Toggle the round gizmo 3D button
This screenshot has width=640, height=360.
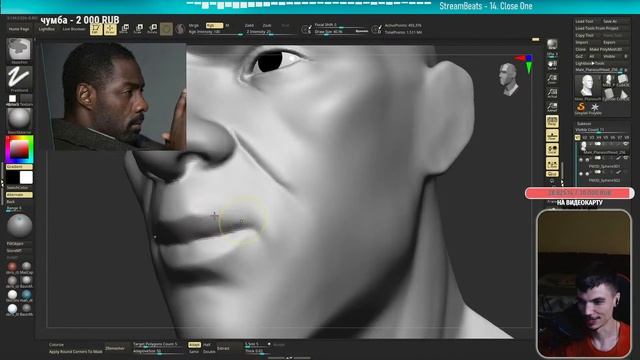tap(166, 29)
